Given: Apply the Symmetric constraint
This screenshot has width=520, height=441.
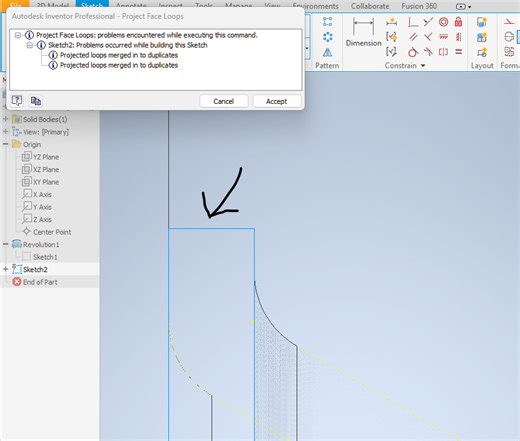Looking at the screenshot, I should coord(443,52).
